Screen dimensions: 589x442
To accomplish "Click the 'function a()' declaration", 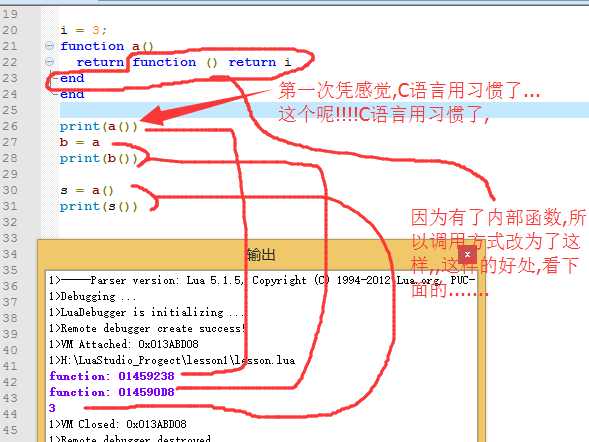I will (107, 46).
